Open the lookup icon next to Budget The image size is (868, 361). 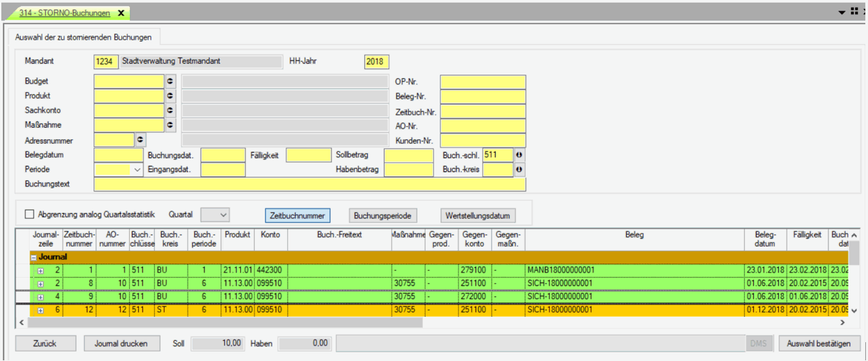(x=170, y=81)
